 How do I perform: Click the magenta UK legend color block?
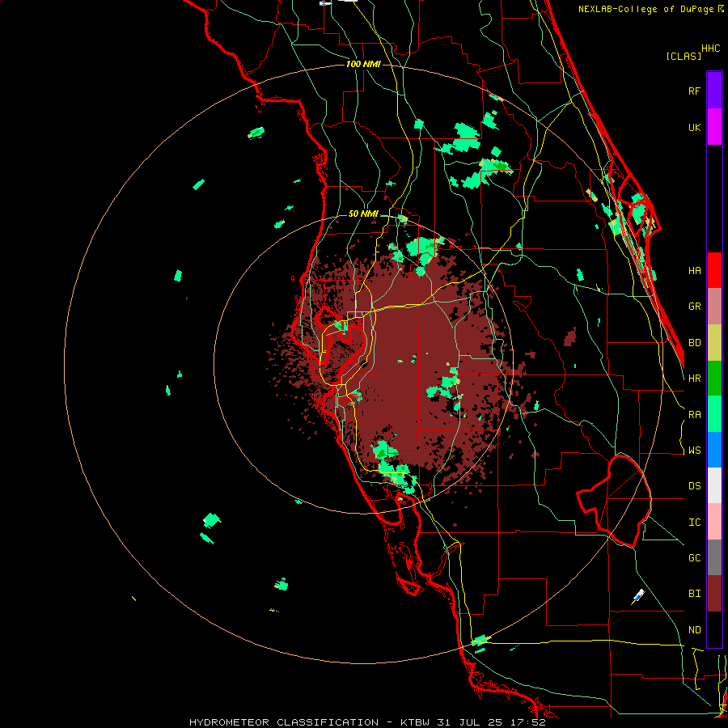pos(714,127)
